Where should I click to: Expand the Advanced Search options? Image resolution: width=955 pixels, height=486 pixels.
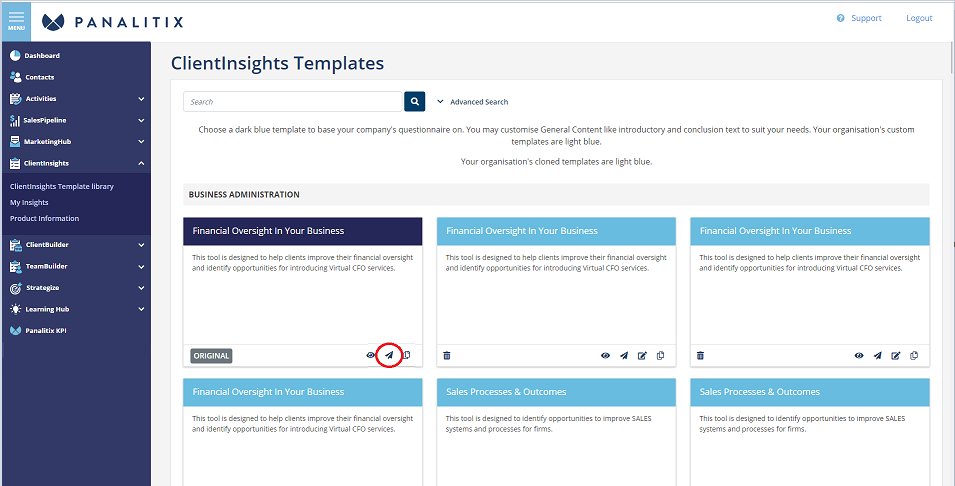pyautogui.click(x=473, y=102)
